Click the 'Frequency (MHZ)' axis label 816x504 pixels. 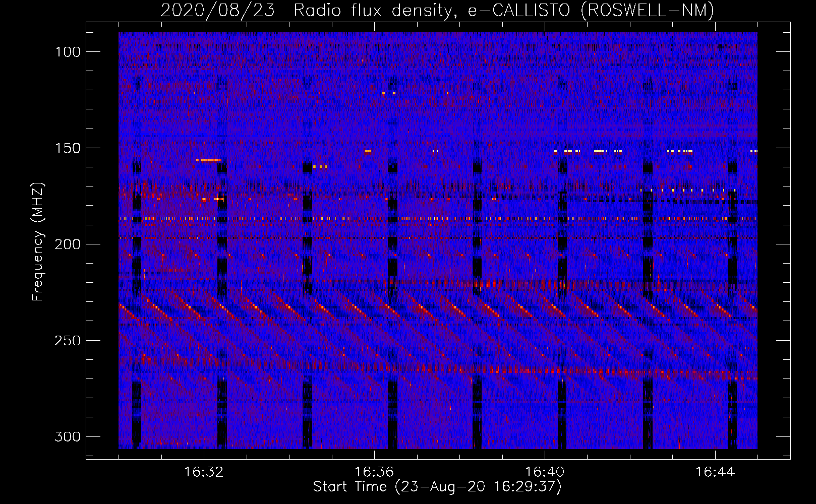pyautogui.click(x=38, y=242)
